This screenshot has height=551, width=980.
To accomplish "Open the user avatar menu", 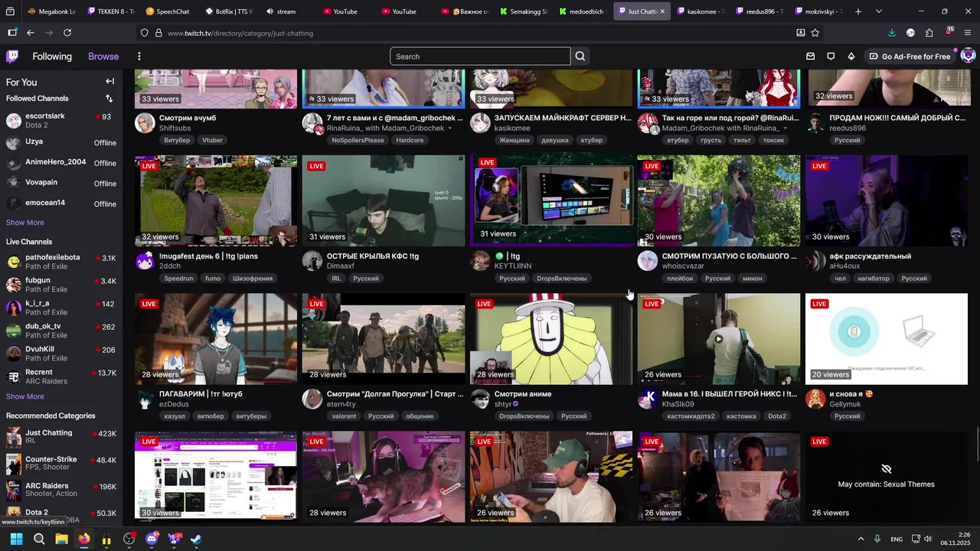I will pyautogui.click(x=968, y=56).
